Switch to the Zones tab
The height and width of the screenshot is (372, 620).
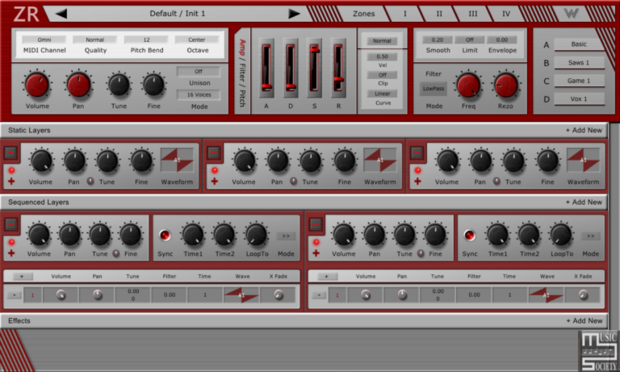[363, 14]
